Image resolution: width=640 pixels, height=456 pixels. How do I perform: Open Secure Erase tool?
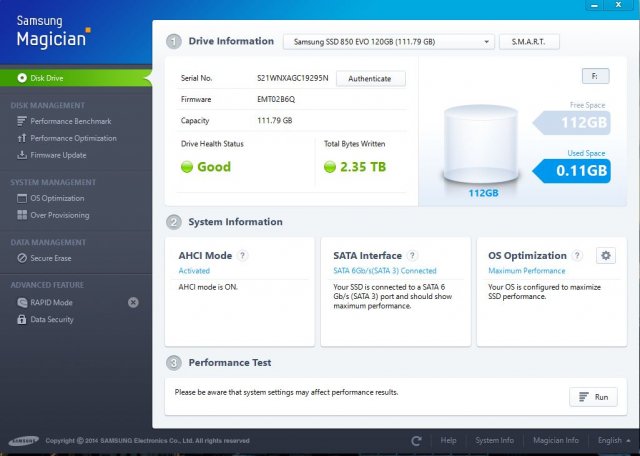52,258
